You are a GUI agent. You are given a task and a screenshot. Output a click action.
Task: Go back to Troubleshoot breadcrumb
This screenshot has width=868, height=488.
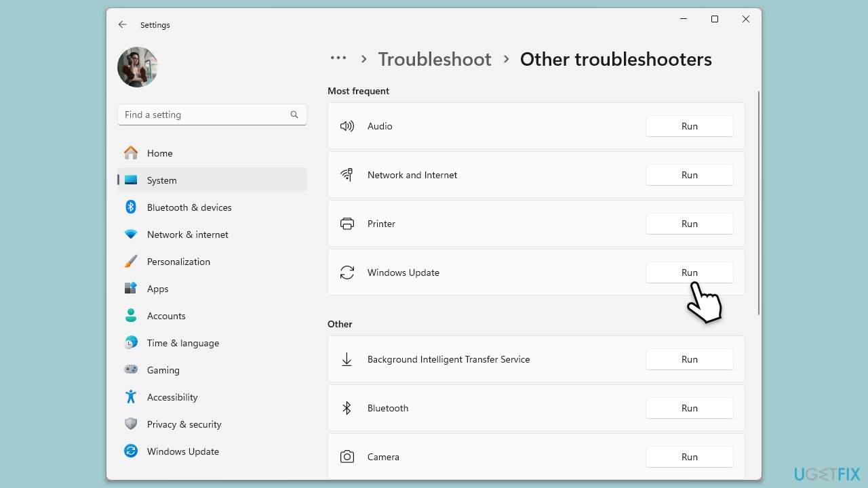[435, 60]
